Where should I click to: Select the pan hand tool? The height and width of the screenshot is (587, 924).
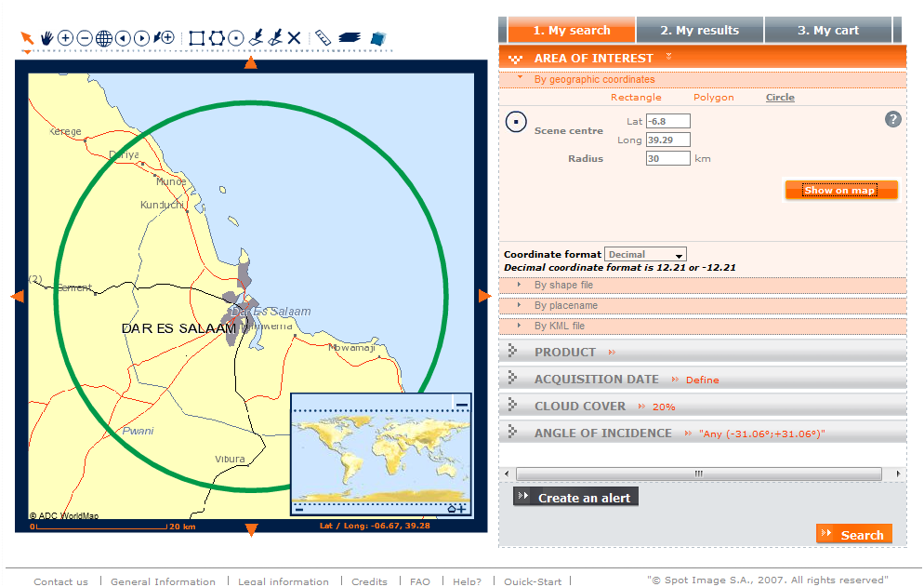[46, 38]
